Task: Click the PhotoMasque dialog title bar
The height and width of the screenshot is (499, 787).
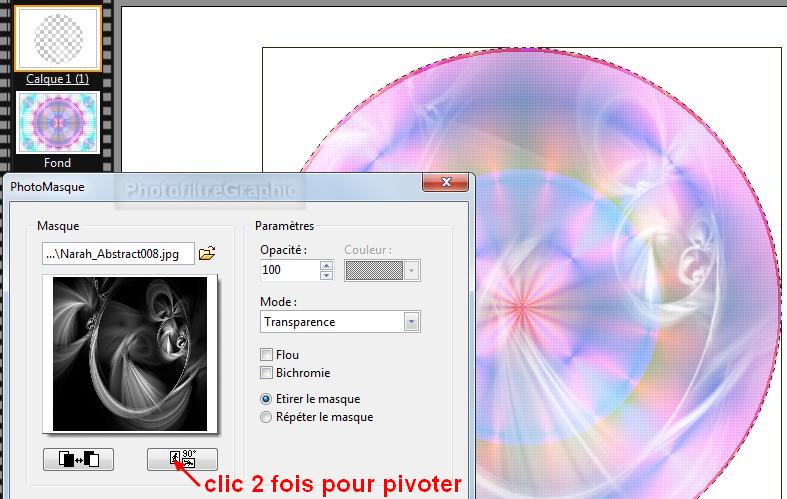Action: (x=200, y=186)
